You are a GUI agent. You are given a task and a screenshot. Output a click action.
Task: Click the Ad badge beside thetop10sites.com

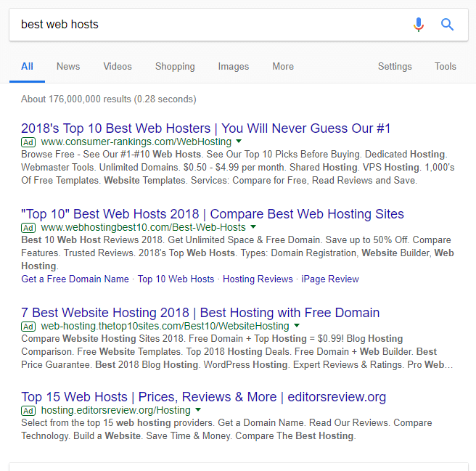coord(28,327)
